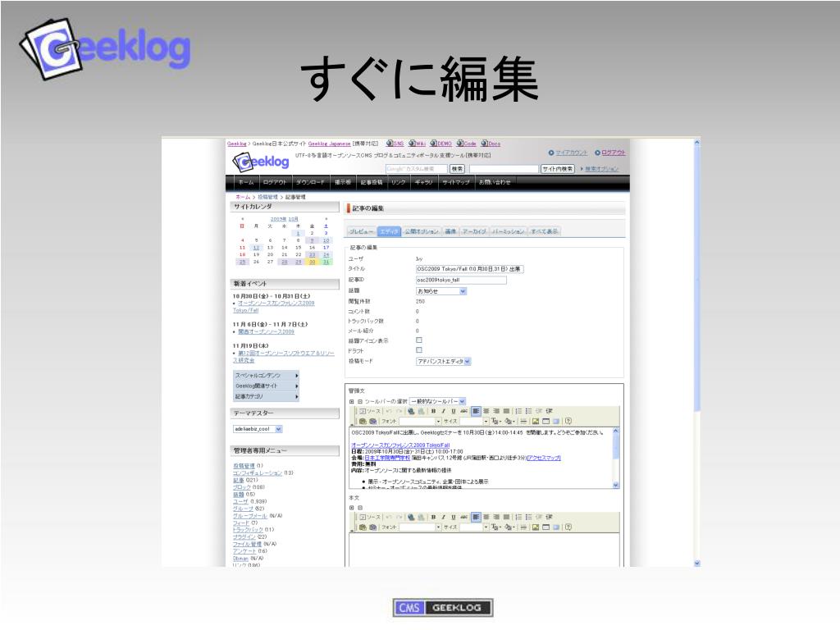Expand the 冒頭文 editor with plus icon
840x630 pixels.
pos(351,401)
